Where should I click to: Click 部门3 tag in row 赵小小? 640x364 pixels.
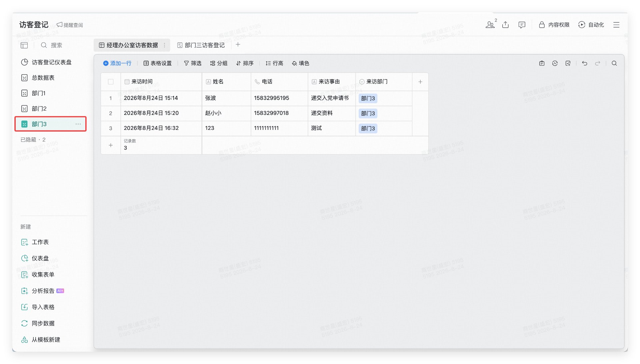coord(368,114)
